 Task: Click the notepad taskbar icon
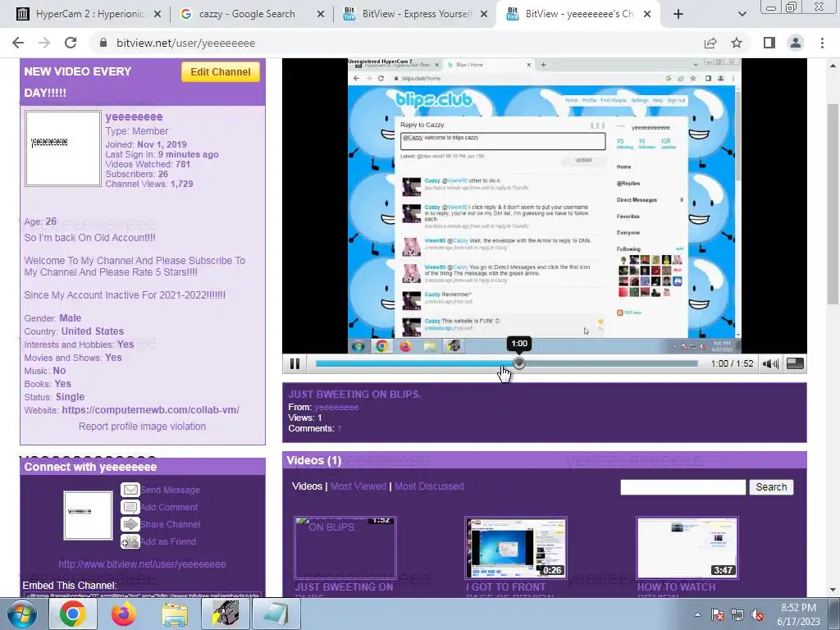coord(276,614)
